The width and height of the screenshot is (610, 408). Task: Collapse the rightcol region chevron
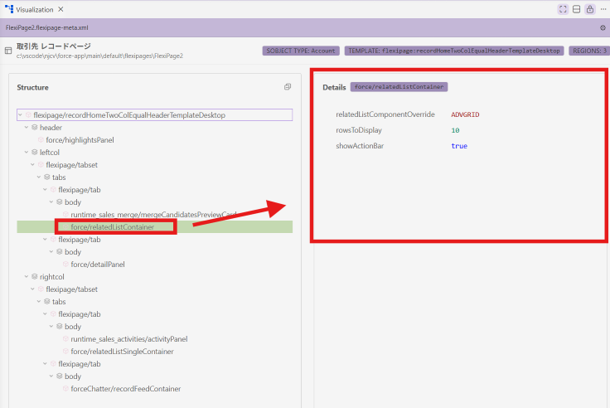pyautogui.click(x=26, y=277)
